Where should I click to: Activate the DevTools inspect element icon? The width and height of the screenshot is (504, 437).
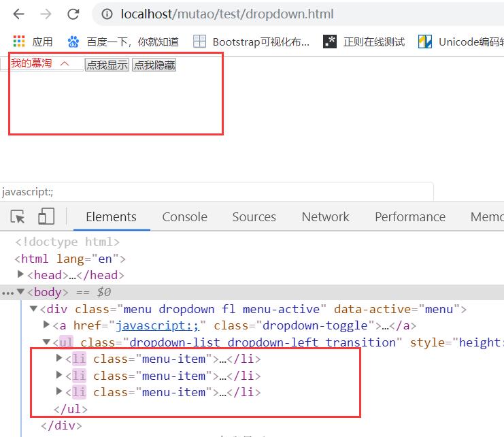(x=18, y=216)
